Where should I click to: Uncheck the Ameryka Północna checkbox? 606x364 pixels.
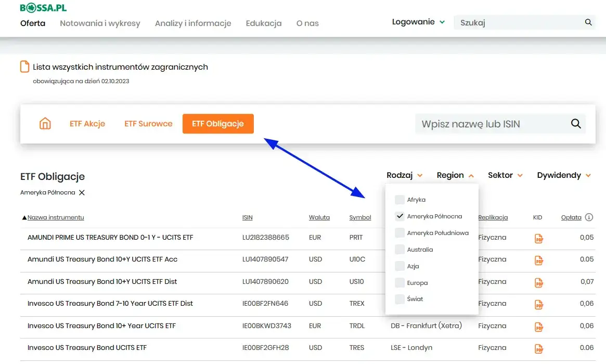[399, 216]
